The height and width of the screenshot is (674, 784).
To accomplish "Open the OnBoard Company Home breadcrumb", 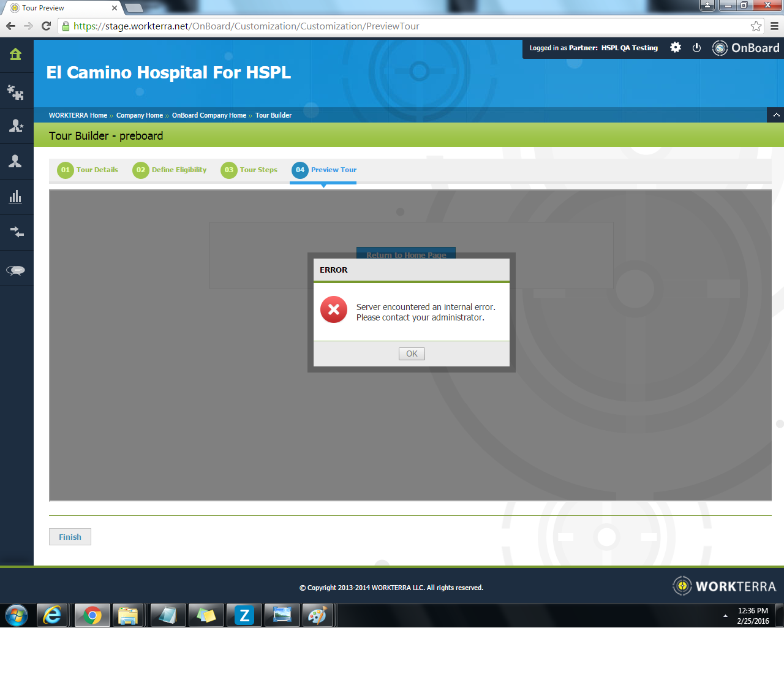I will (x=209, y=115).
